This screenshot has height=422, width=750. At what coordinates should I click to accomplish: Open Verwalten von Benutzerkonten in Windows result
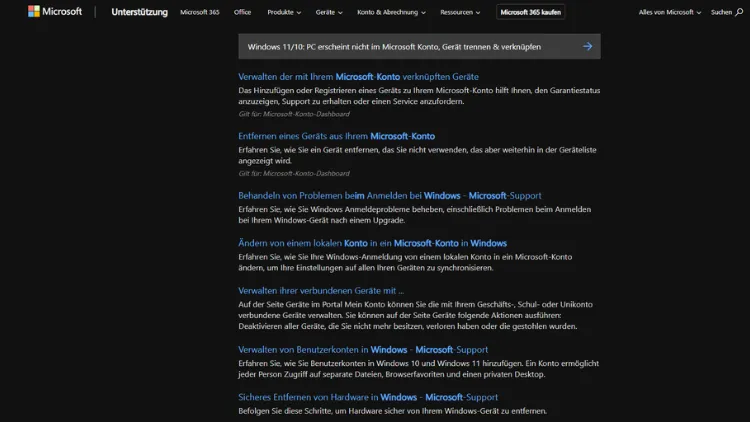pyautogui.click(x=363, y=349)
